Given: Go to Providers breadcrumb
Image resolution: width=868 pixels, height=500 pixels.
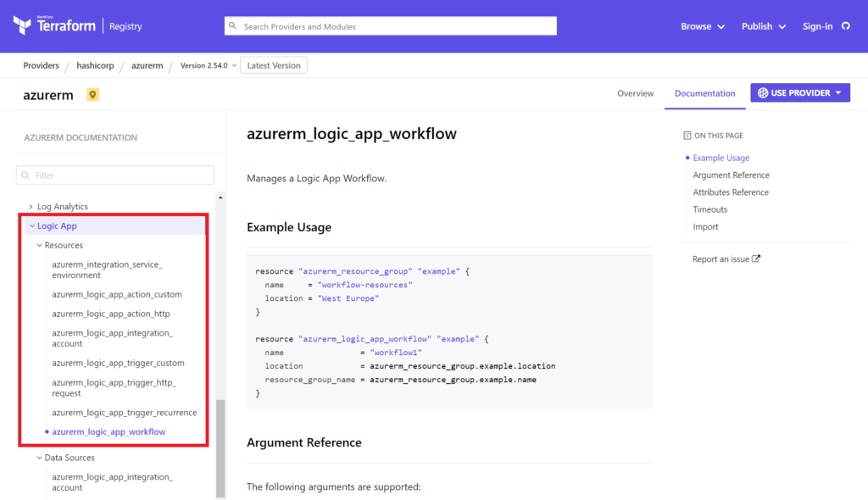Looking at the screenshot, I should pyautogui.click(x=41, y=65).
